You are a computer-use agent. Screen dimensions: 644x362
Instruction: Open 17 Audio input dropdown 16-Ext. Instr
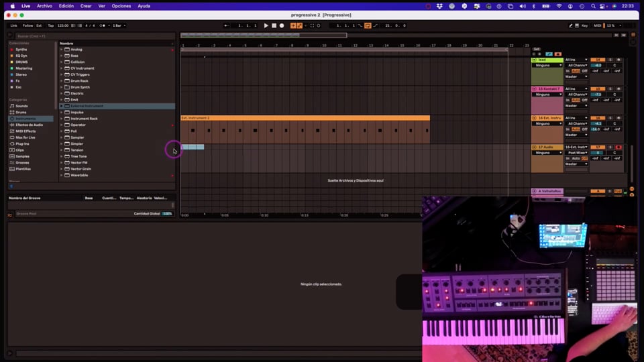[x=576, y=147]
